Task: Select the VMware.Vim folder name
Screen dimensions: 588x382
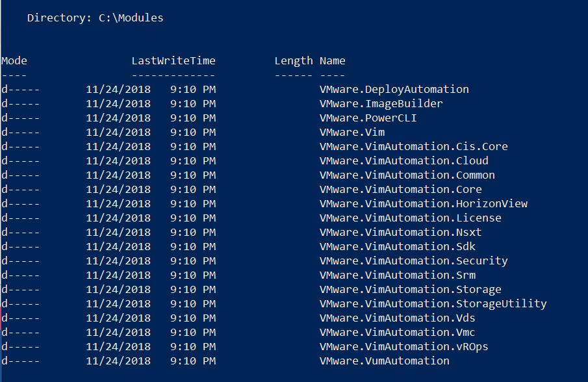Action: [352, 133]
